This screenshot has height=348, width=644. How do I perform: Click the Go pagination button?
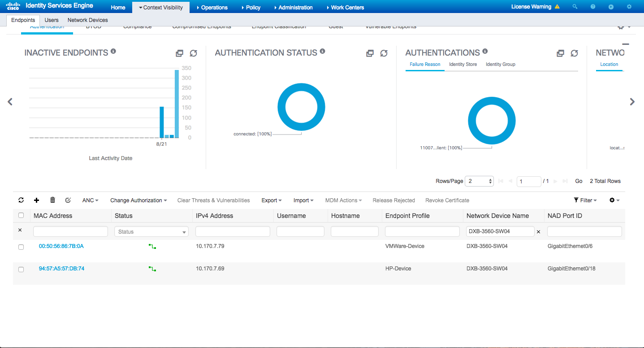[579, 181]
